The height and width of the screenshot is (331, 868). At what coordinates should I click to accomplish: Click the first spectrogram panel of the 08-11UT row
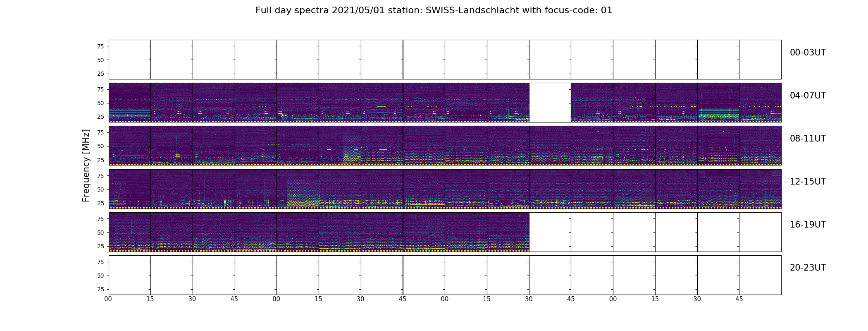tap(130, 146)
